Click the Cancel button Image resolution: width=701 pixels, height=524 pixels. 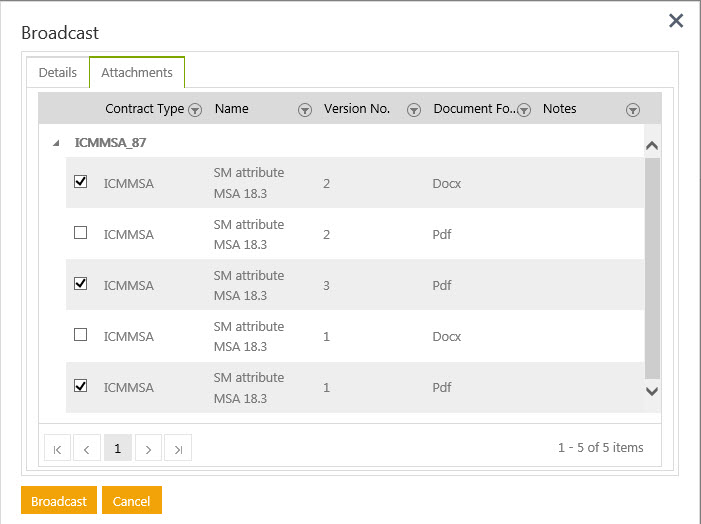tap(132, 501)
